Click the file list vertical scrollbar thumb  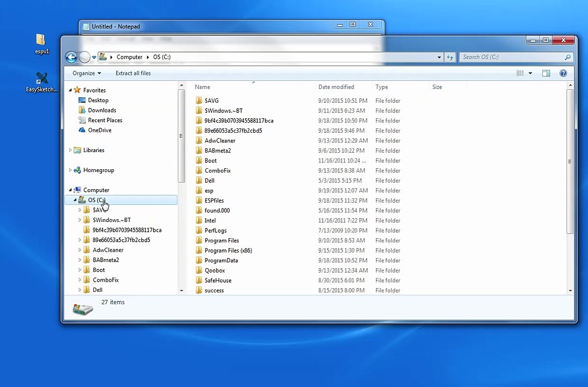tap(570, 161)
